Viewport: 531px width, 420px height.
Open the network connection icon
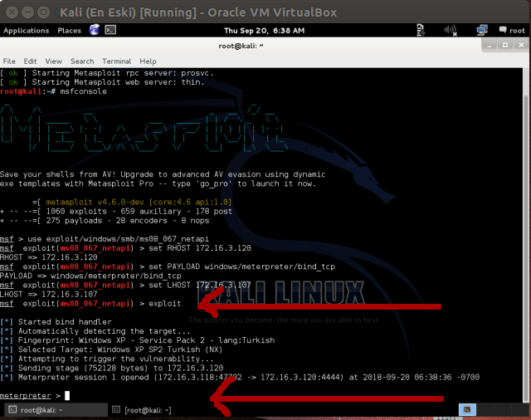pyautogui.click(x=482, y=30)
